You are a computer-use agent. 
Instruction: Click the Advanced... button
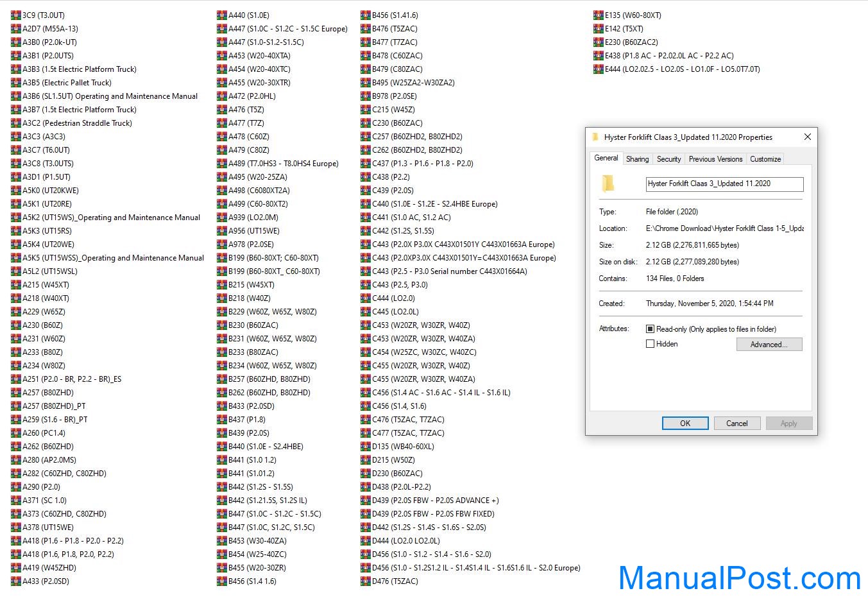click(769, 345)
